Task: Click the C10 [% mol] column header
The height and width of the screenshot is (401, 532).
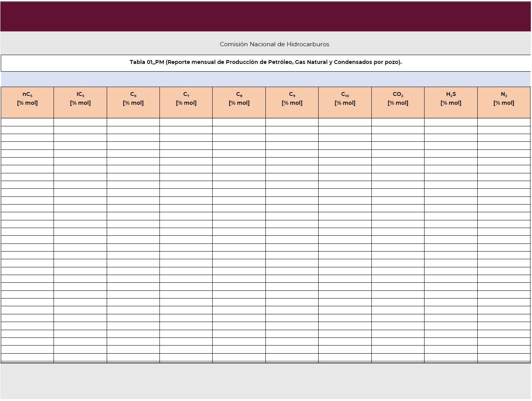Action: click(345, 102)
